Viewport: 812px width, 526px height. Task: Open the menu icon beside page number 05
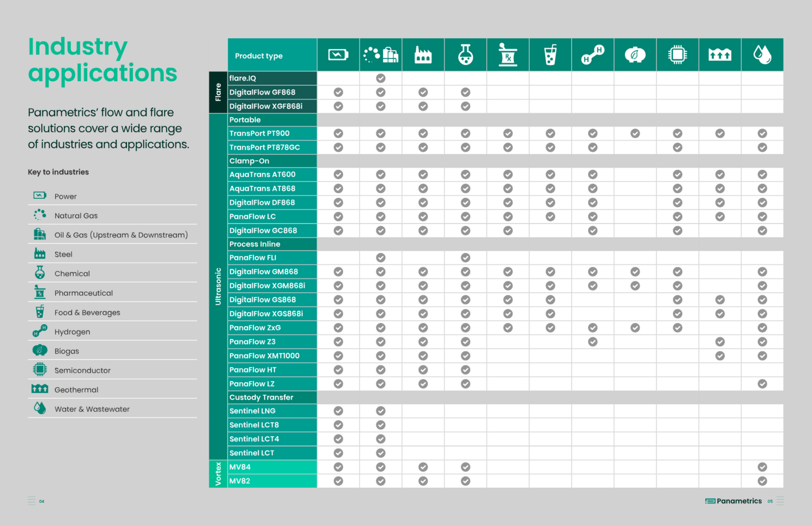(x=780, y=501)
